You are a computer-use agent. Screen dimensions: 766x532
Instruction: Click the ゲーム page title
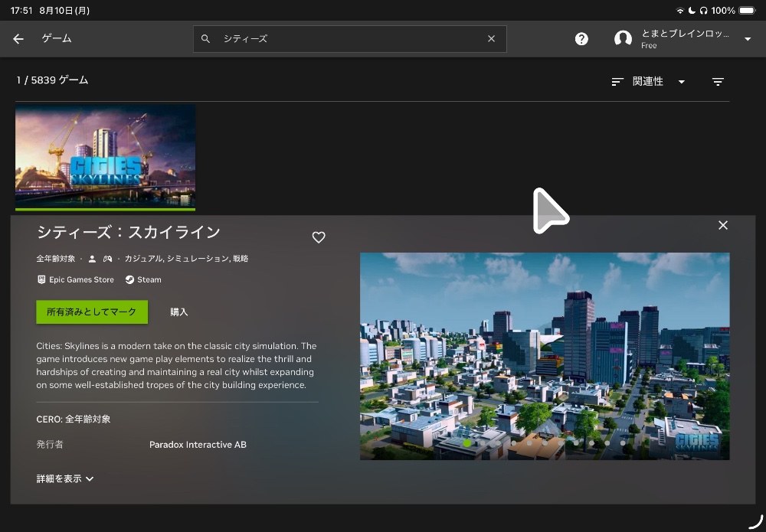[57, 38]
